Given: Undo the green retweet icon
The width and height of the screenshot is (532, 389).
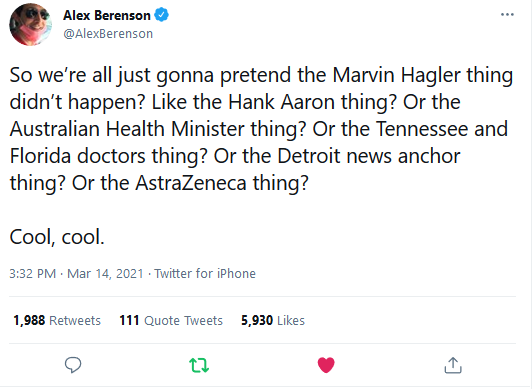Looking at the screenshot, I should pyautogui.click(x=199, y=365).
